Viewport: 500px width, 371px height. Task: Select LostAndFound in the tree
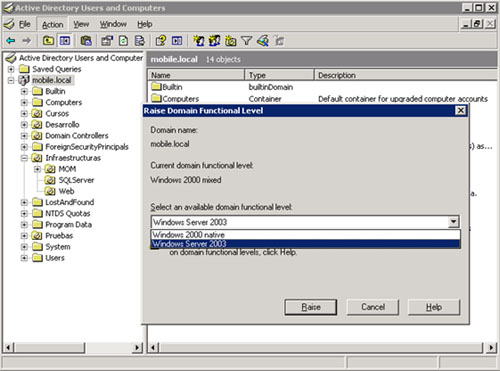click(x=69, y=202)
